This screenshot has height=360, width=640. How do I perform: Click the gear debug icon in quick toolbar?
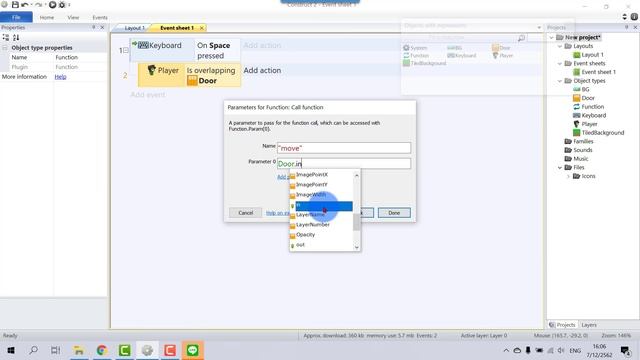click(62, 5)
